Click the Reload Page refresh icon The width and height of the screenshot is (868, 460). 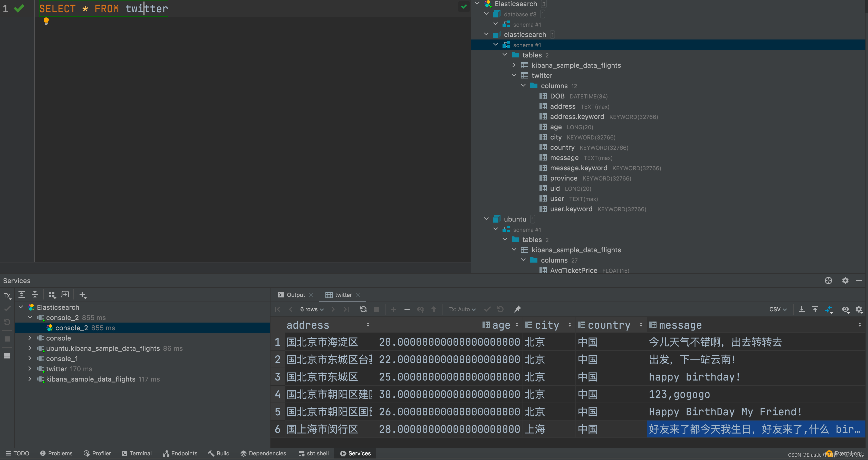[x=363, y=309]
